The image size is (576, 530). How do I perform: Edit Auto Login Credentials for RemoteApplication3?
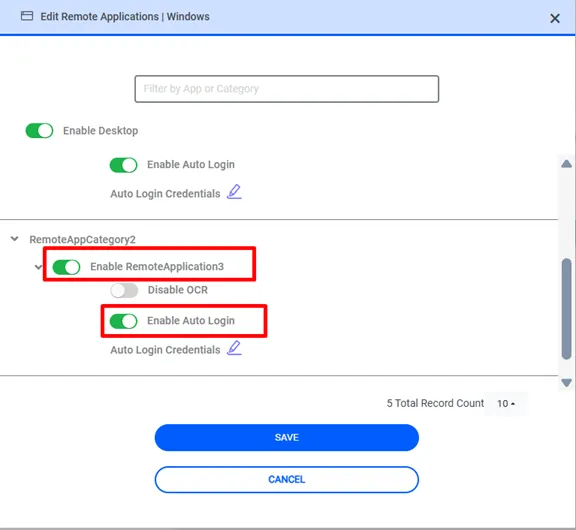234,348
